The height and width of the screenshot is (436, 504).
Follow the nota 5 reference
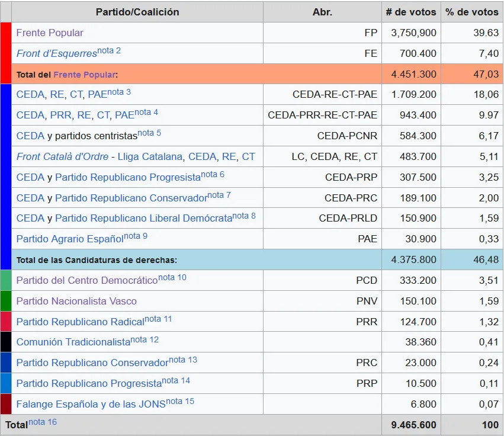(149, 133)
